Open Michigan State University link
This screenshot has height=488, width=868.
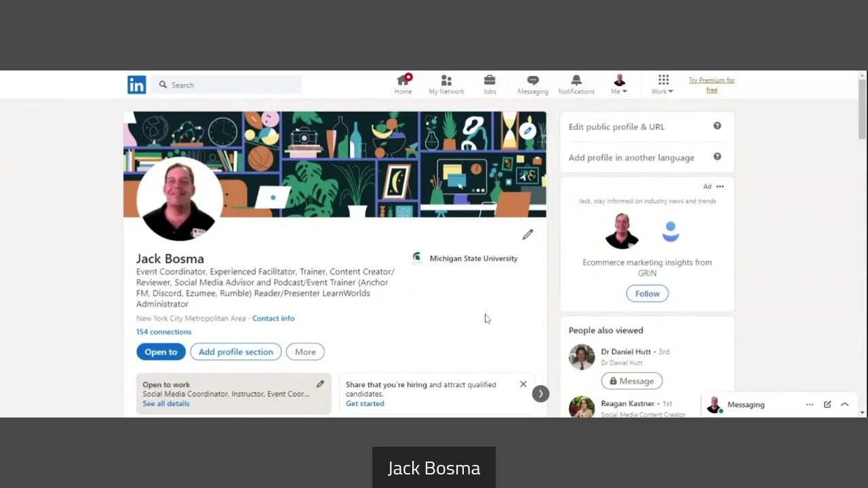[473, 258]
